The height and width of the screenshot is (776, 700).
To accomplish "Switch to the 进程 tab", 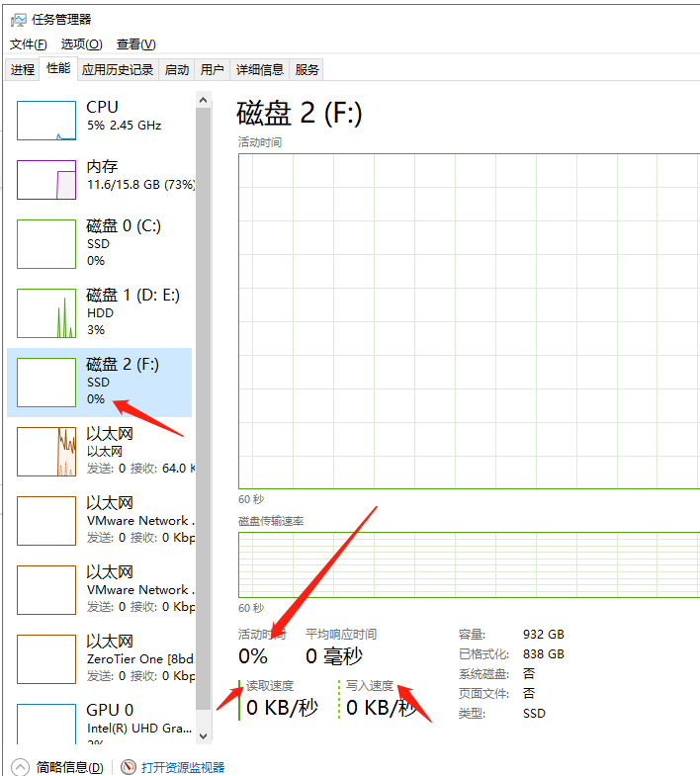I will pos(22,69).
